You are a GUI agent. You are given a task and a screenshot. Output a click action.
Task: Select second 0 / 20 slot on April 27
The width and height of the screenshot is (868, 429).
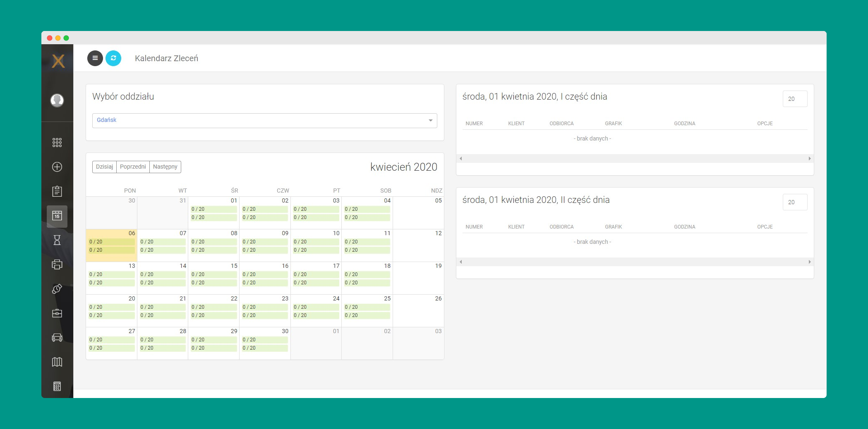(x=111, y=348)
